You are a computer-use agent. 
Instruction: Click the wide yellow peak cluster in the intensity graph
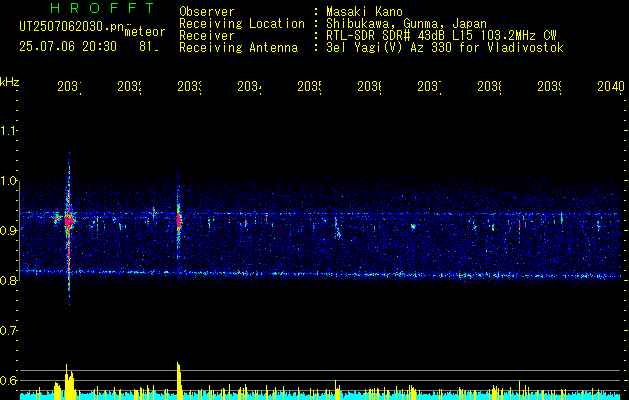69,382
